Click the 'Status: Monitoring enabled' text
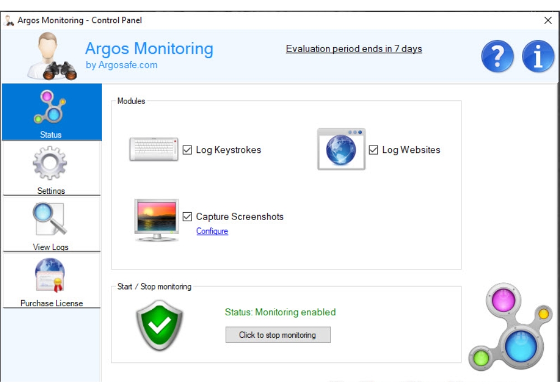This screenshot has height=392, width=560. click(281, 312)
